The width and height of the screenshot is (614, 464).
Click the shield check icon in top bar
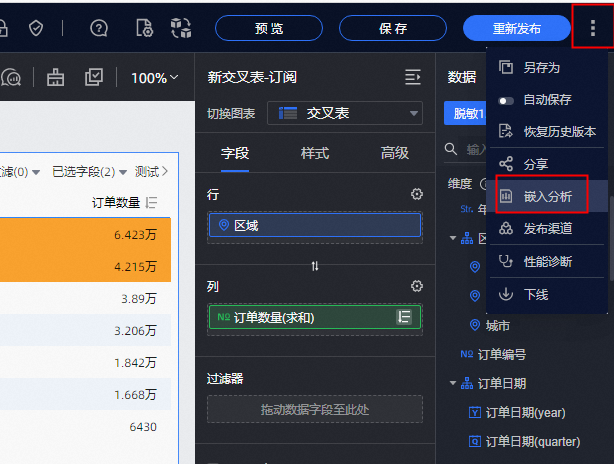click(36, 28)
